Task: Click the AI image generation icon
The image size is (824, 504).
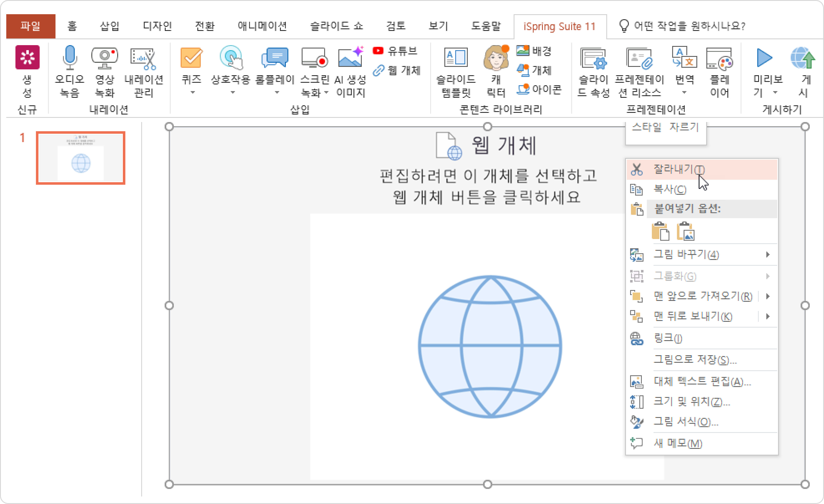Action: (x=350, y=58)
